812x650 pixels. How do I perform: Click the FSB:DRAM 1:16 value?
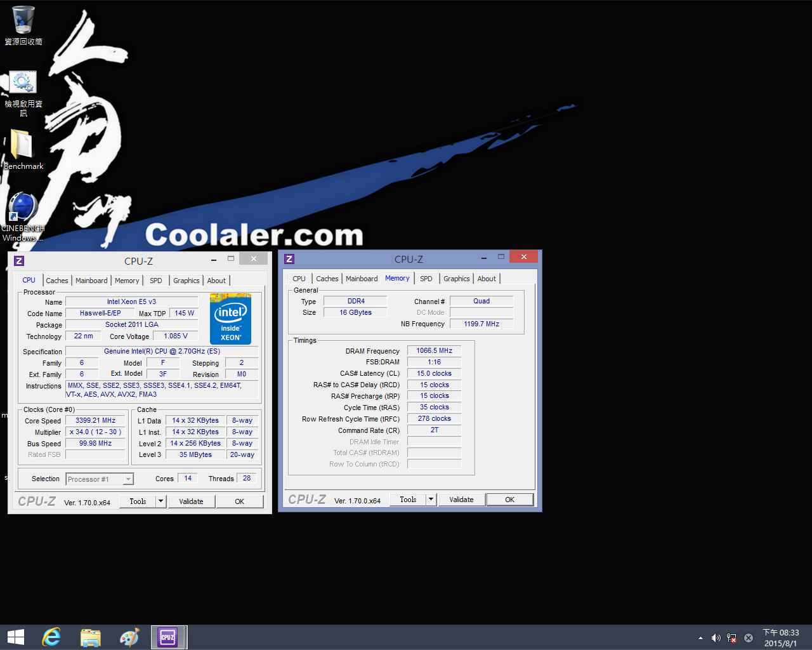coord(434,362)
